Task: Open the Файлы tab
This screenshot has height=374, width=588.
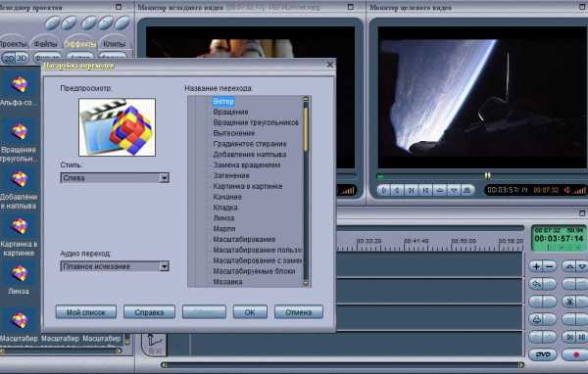Action: (x=45, y=44)
